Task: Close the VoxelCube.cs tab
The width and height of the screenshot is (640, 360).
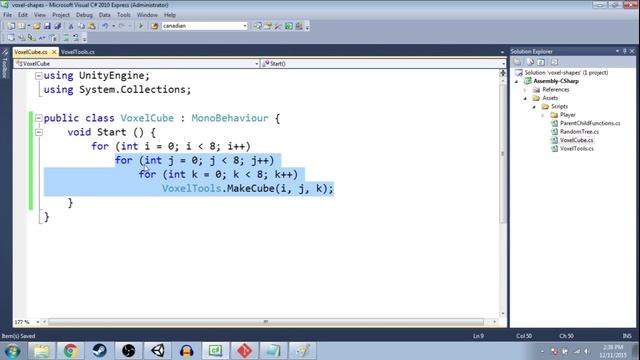Action: (54, 52)
